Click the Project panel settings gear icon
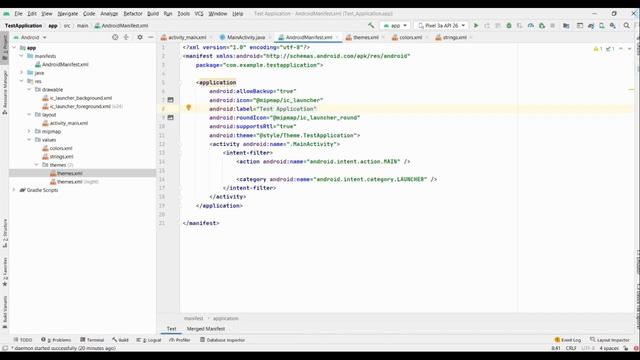 click(140, 37)
